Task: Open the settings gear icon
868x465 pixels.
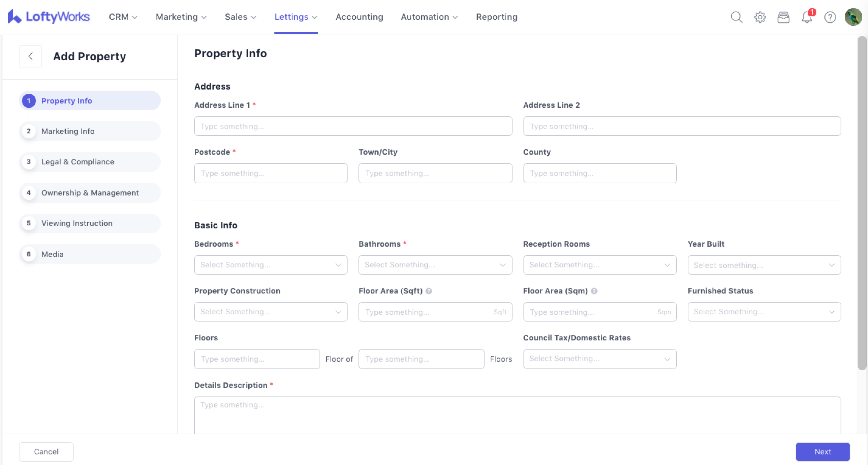Action: [x=760, y=17]
